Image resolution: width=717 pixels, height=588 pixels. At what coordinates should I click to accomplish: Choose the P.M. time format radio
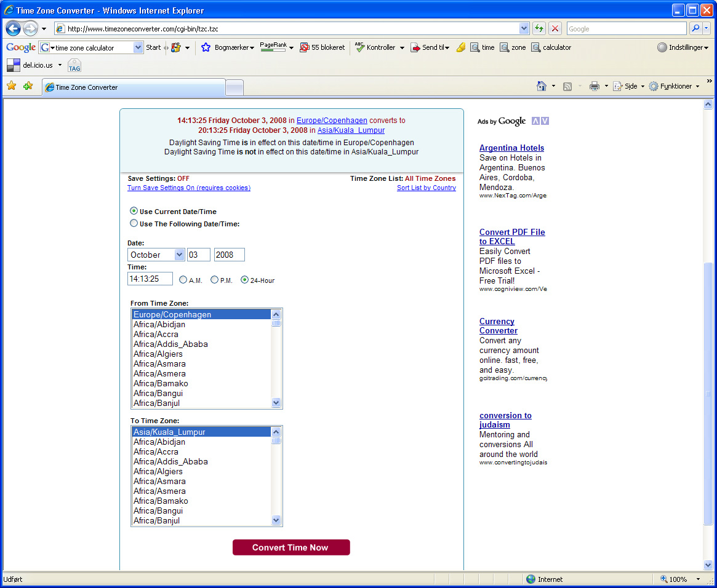[214, 280]
